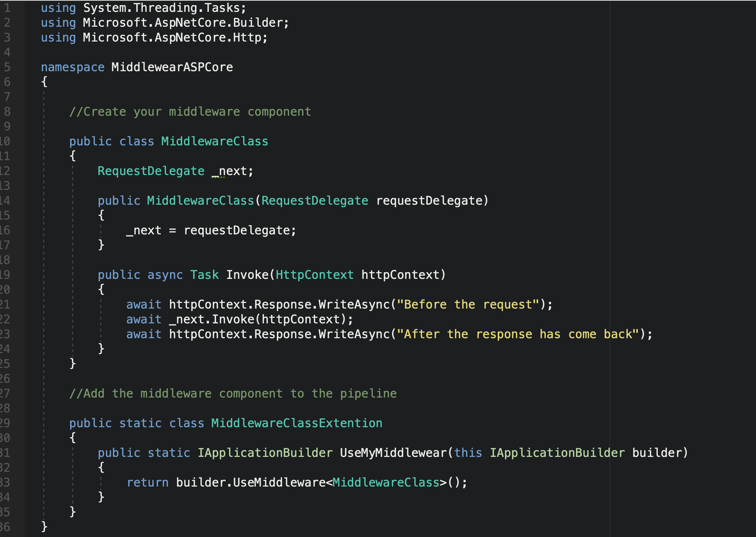The height and width of the screenshot is (537, 756).
Task: Place cursor on the _next field declaration
Action: click(229, 171)
